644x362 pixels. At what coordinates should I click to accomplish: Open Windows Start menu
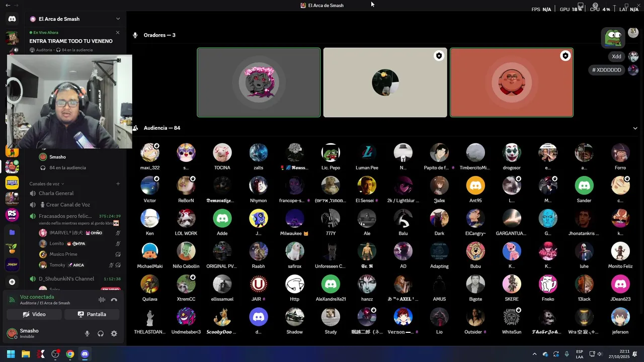click(x=11, y=354)
